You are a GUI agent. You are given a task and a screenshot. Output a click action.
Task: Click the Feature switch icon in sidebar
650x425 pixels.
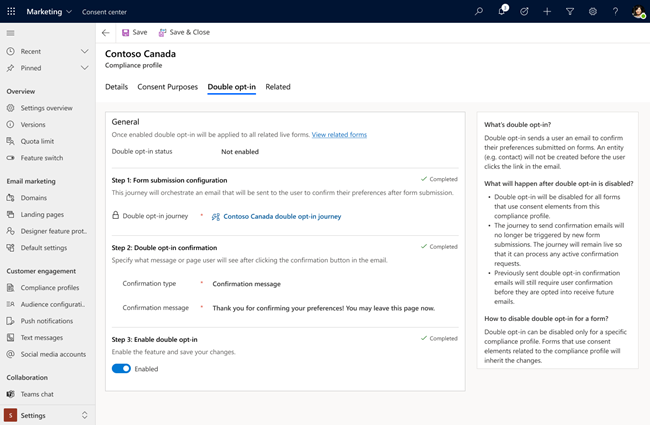[11, 158]
